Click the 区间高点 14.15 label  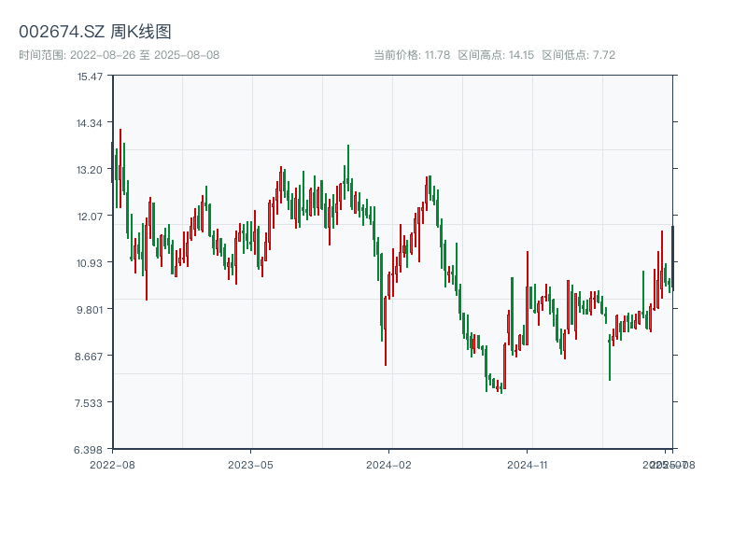pos(496,55)
